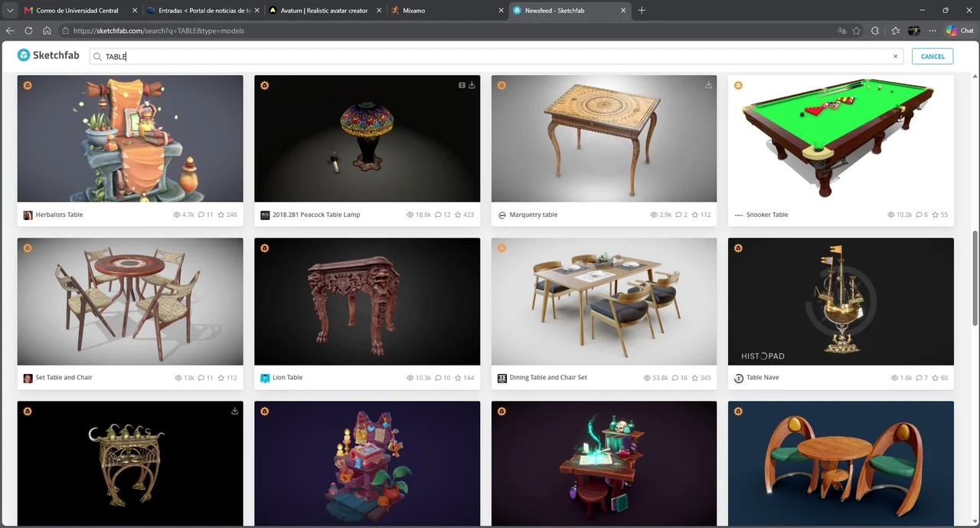Click the staff-pick badge on Lion Table
The image size is (980, 528).
click(264, 248)
